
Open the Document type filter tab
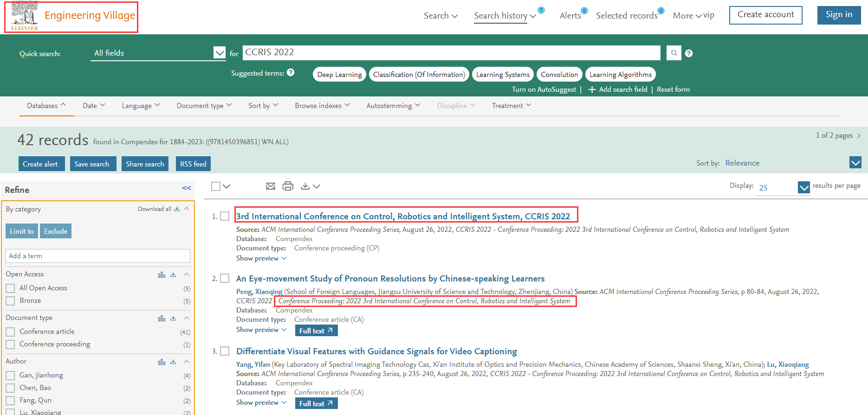204,106
